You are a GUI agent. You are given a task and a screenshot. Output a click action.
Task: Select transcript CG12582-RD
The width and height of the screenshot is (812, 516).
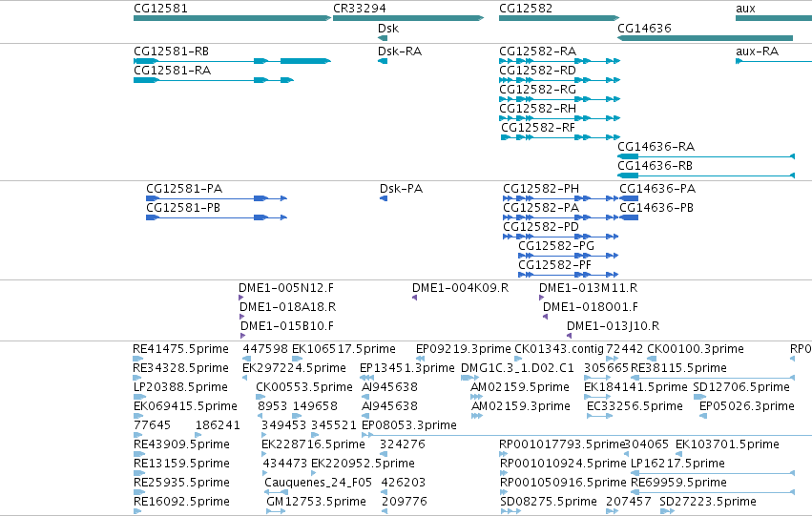click(x=559, y=80)
